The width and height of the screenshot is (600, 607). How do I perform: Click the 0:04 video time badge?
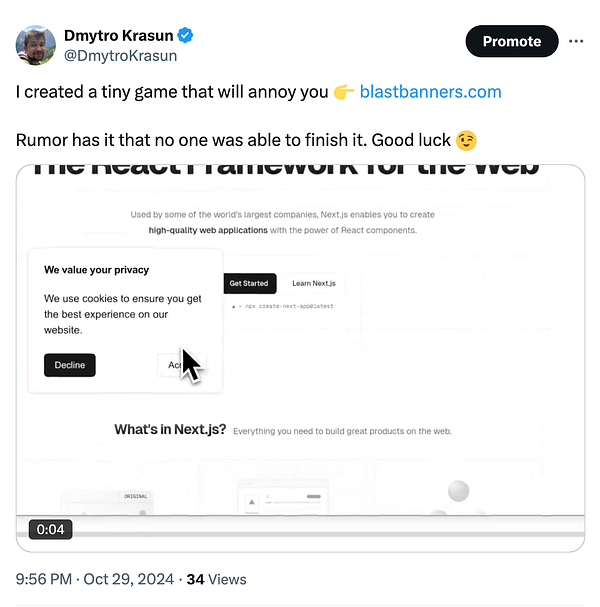pyautogui.click(x=50, y=529)
